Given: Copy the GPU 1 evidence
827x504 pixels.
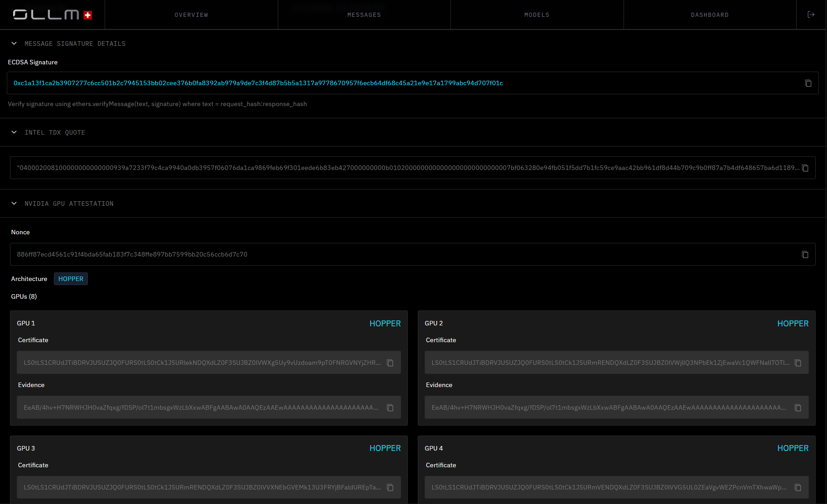Looking at the screenshot, I should [x=390, y=408].
